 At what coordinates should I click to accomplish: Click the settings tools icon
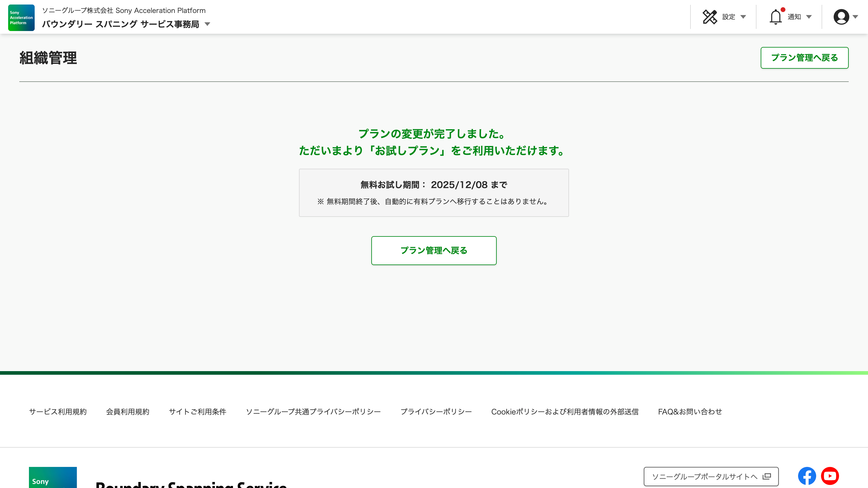coord(710,17)
